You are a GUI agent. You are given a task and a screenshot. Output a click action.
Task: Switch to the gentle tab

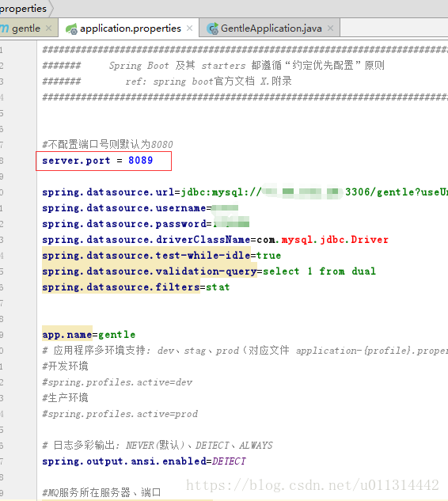coord(25,28)
